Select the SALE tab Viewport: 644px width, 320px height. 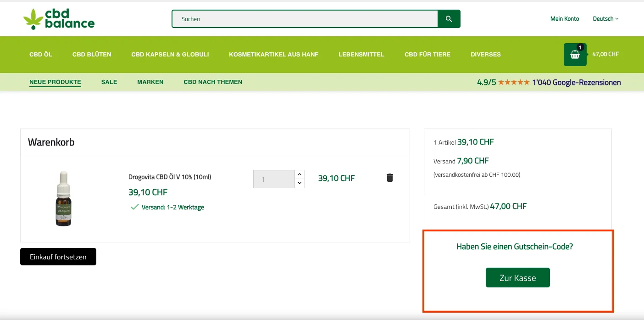(x=109, y=82)
